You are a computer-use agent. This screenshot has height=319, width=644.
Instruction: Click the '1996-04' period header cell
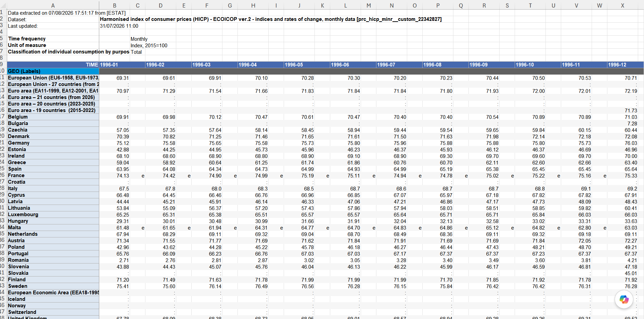pos(253,65)
